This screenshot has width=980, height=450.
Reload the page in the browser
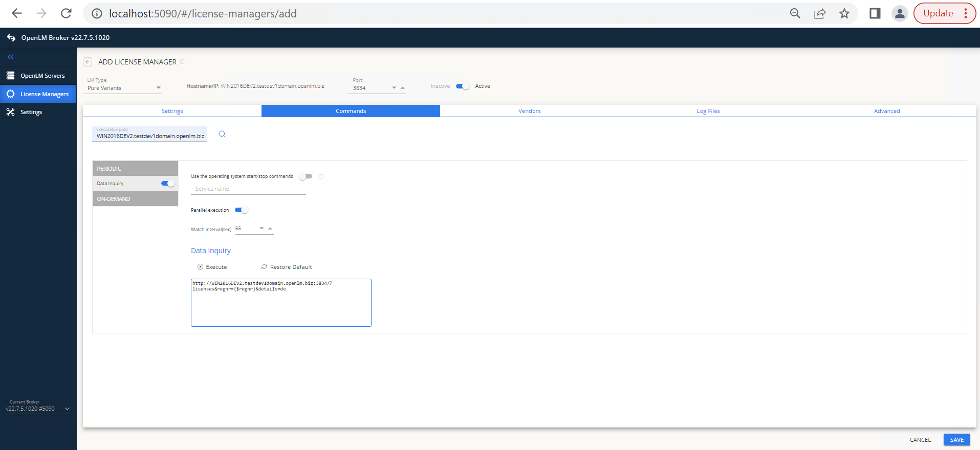pos(66,14)
